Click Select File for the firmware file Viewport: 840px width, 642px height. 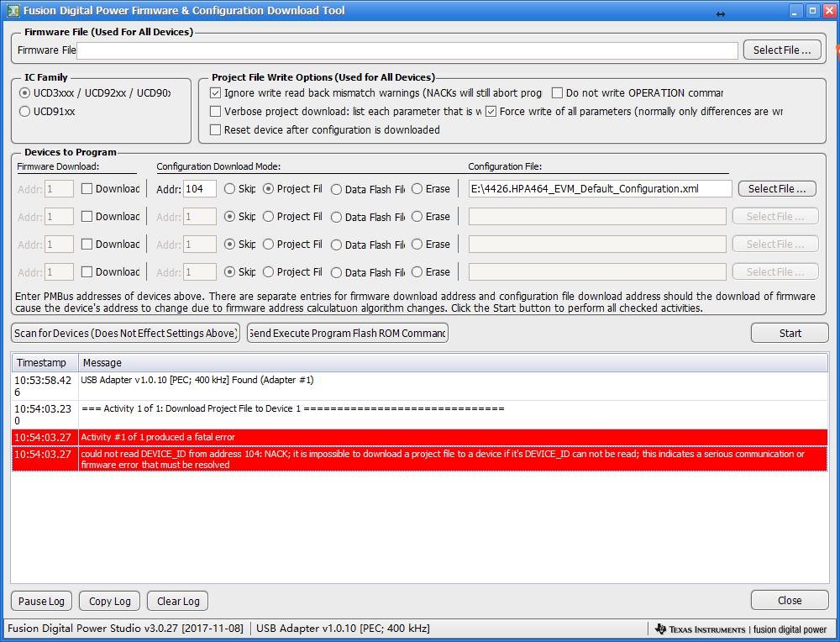[782, 50]
